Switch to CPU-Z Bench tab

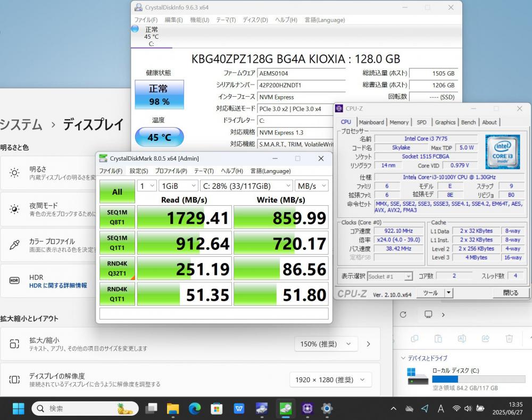pos(468,122)
